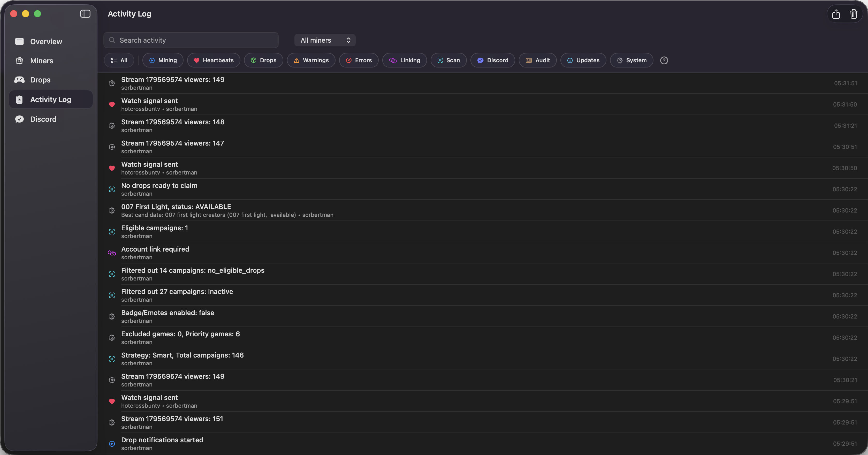Select '007 First Light, status: AVAILABLE' entry
Screen dimensions: 868x455
(x=483, y=211)
